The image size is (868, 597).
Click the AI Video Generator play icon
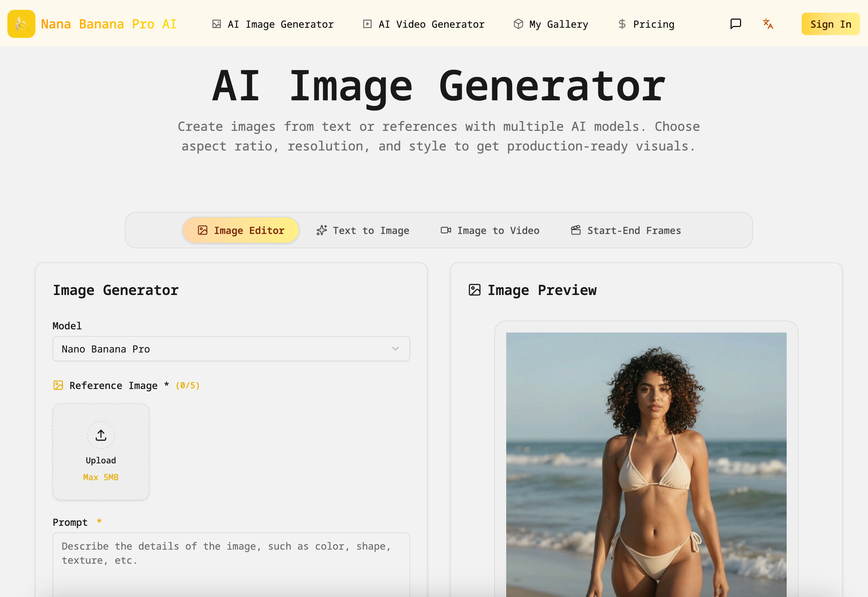tap(367, 24)
